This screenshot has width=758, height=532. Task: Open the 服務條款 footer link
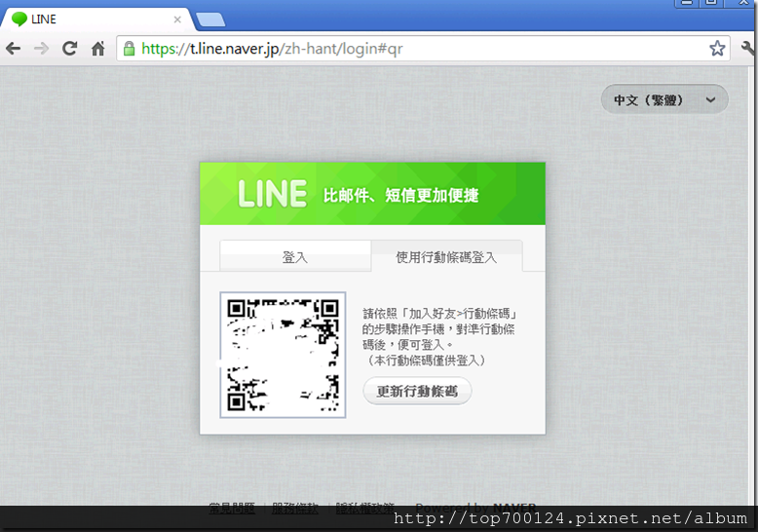tap(295, 509)
